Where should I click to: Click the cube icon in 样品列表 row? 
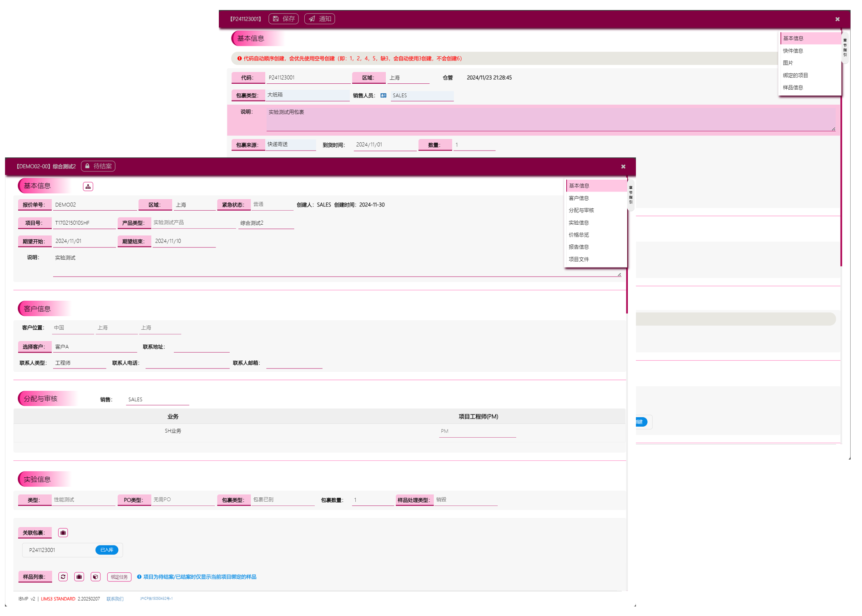pos(96,577)
